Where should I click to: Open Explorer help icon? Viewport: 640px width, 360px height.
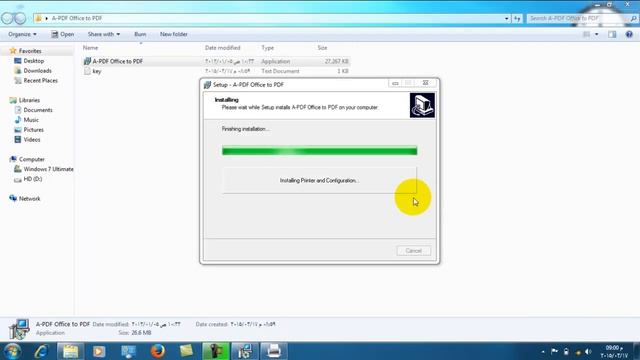629,34
